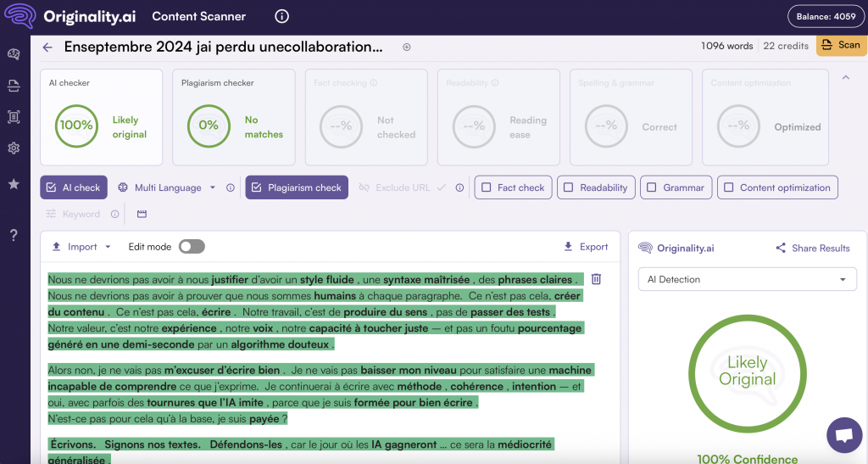Select the Fact checking result card

point(366,117)
